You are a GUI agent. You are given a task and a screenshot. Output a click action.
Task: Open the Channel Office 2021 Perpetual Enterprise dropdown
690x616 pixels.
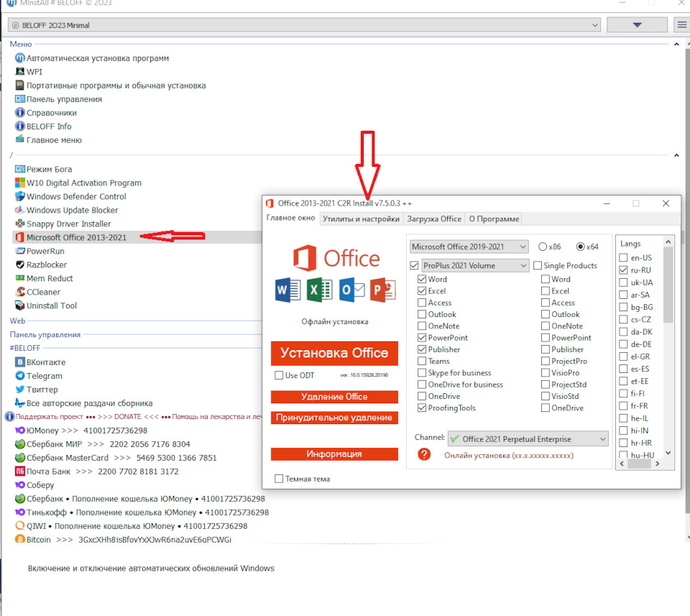tap(528, 438)
